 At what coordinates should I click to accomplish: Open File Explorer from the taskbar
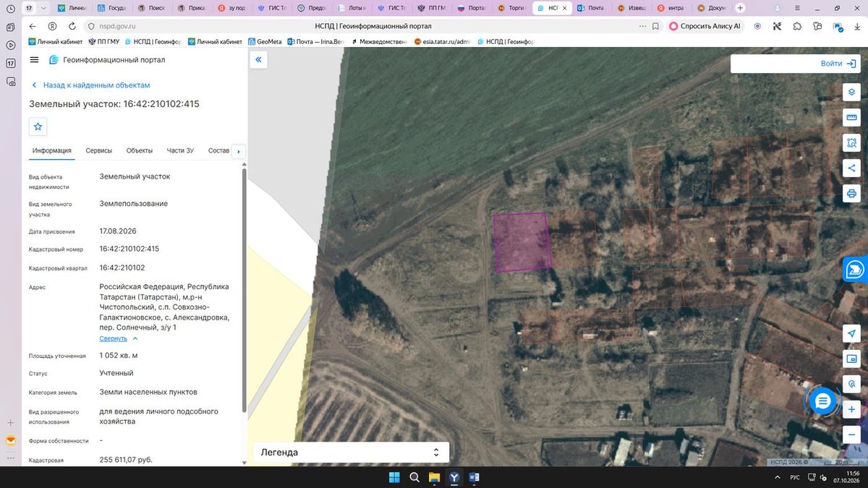pos(434,477)
